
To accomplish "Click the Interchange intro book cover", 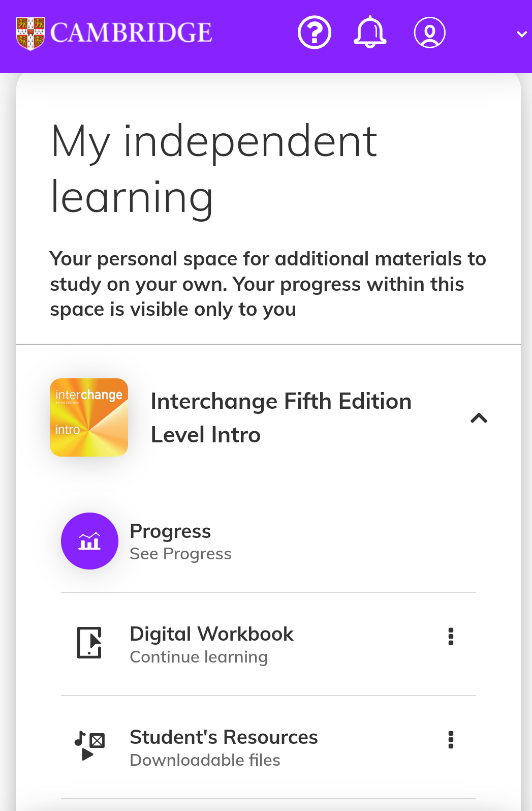I will [x=89, y=417].
